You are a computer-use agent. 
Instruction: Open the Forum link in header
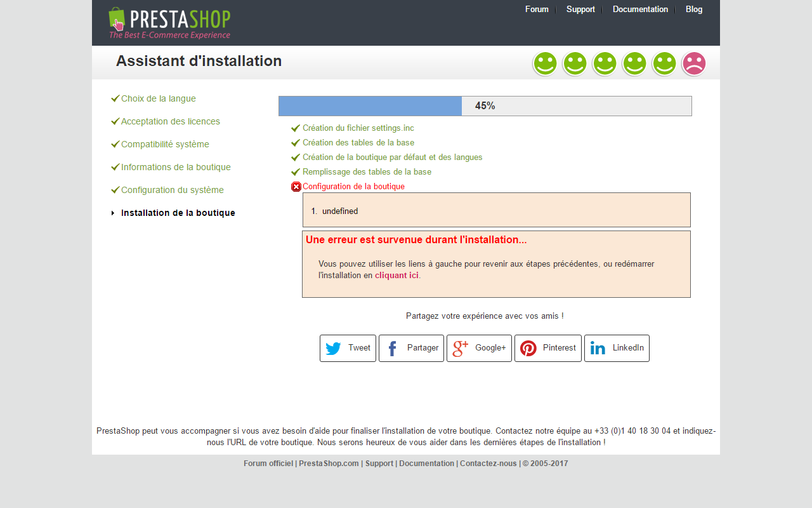(x=537, y=10)
